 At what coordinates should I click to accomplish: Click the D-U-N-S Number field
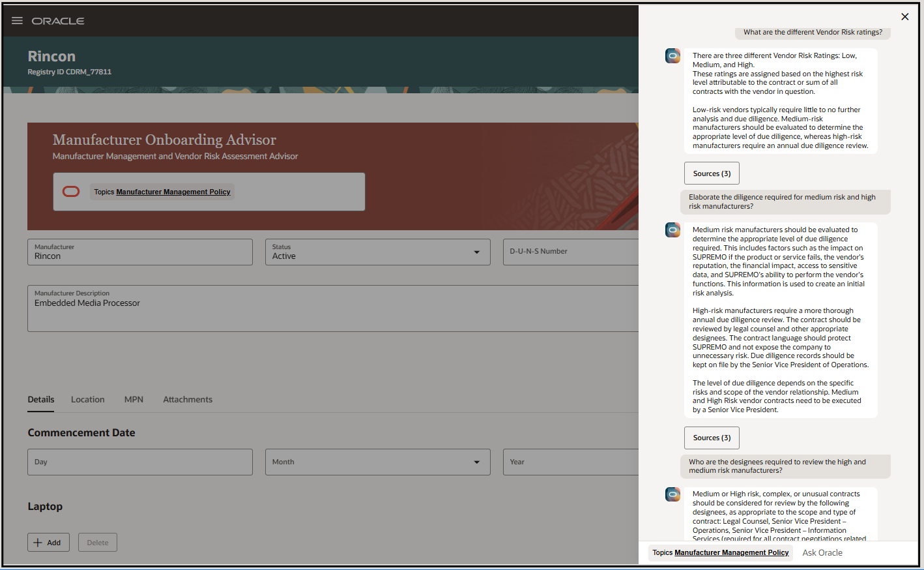571,252
